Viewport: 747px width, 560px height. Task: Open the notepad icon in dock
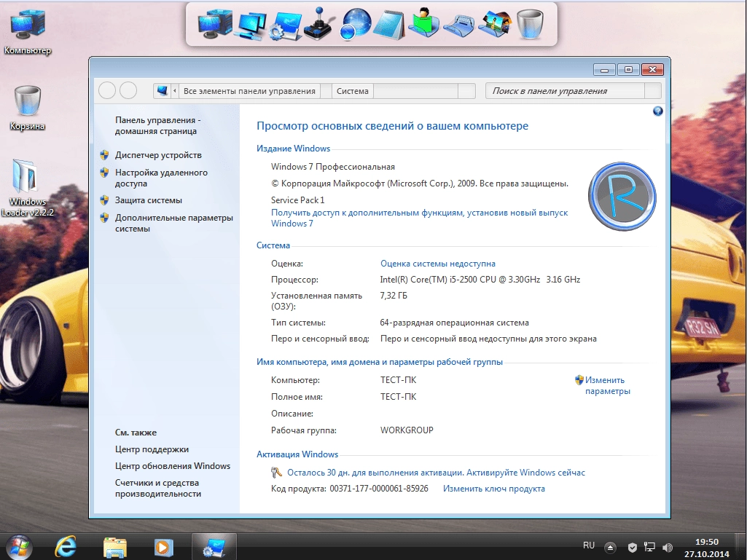point(389,25)
